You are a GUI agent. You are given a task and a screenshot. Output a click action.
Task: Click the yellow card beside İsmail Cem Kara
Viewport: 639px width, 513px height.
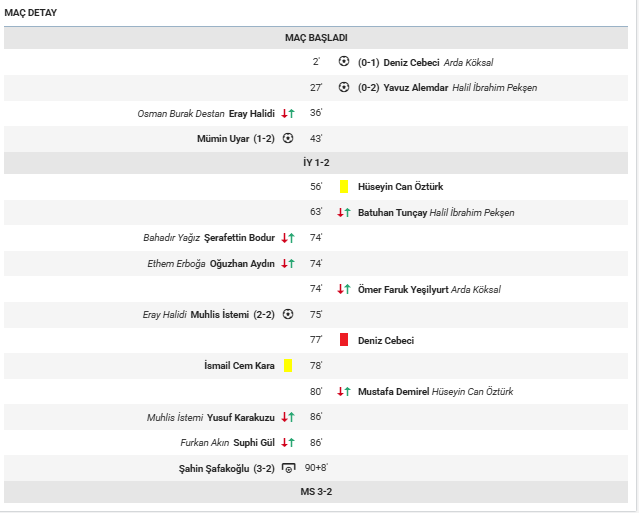pyautogui.click(x=288, y=366)
